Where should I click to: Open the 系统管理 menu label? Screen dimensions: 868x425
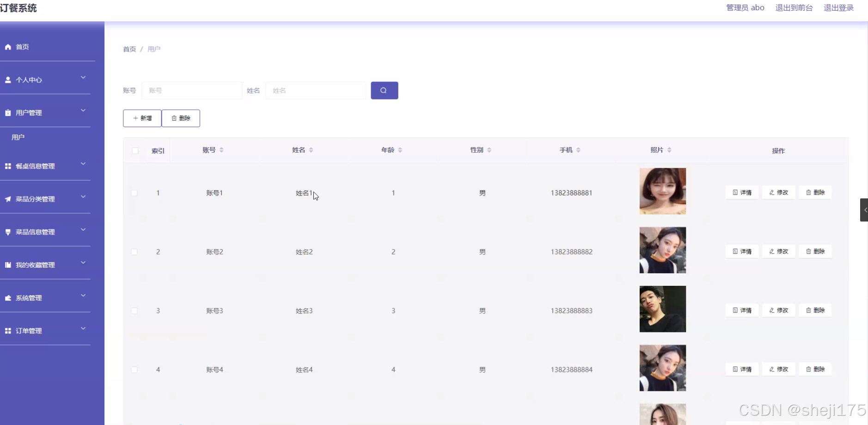coord(29,298)
